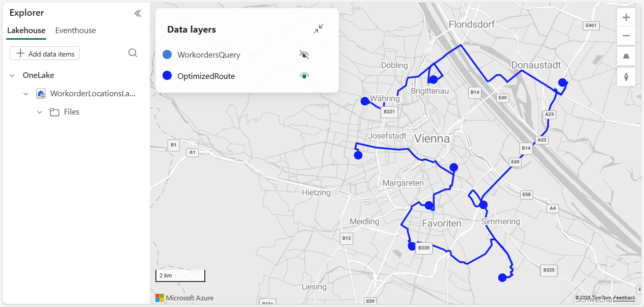Viewport: 644px width, 307px height.
Task: Reset map bearing with the compass control
Action: pos(626,77)
